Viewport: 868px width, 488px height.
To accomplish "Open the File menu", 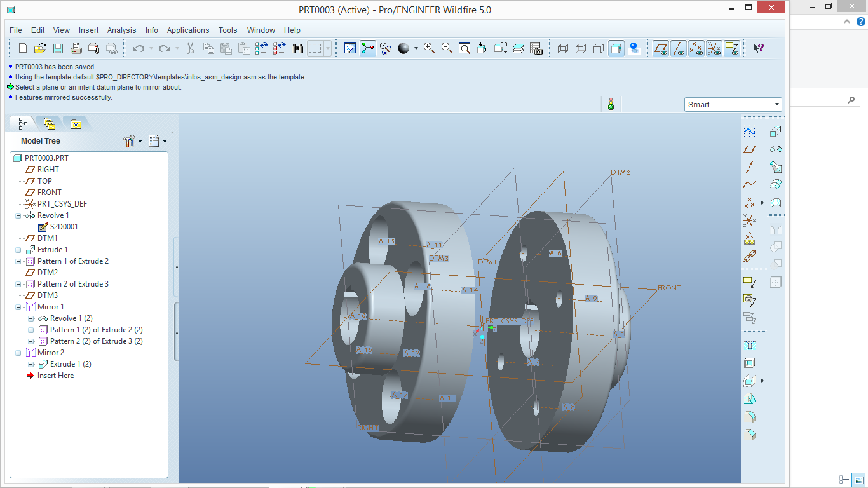I will [x=16, y=30].
